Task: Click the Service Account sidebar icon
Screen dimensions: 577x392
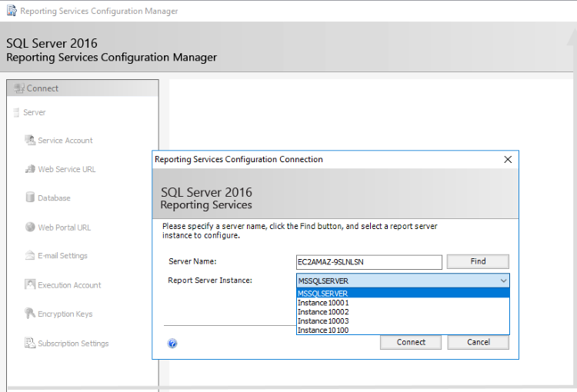Action: 30,141
